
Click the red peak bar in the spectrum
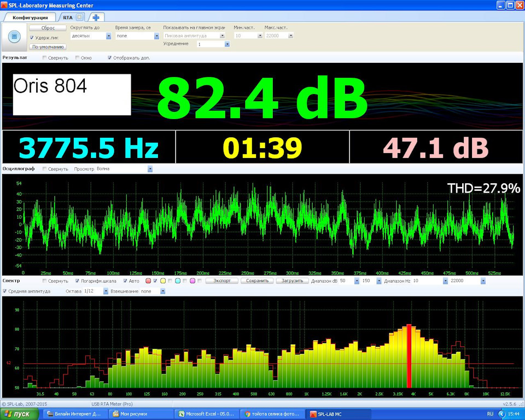409,356
